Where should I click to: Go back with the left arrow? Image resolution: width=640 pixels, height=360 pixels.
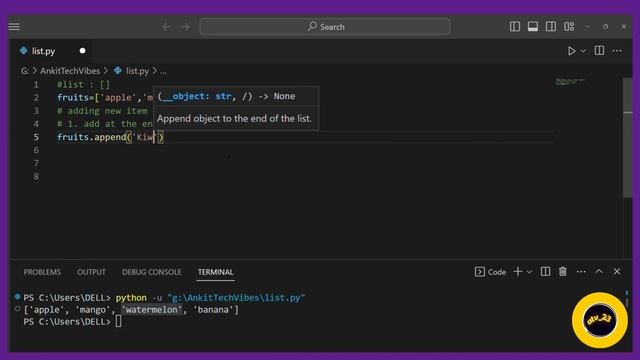pos(167,27)
